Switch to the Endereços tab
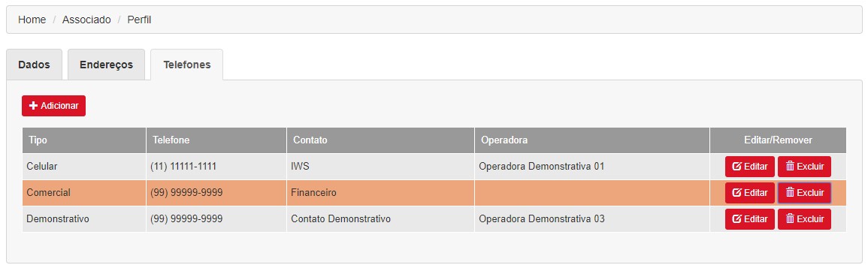The width and height of the screenshot is (868, 271). (x=106, y=65)
